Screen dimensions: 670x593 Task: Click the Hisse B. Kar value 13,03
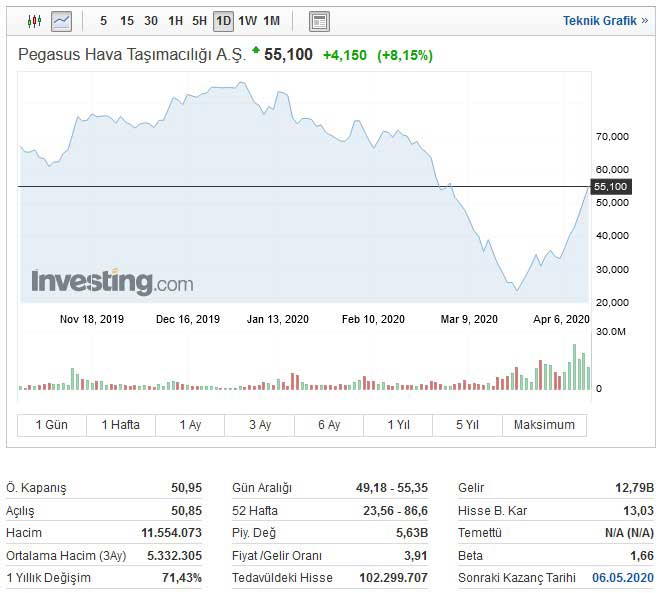638,511
